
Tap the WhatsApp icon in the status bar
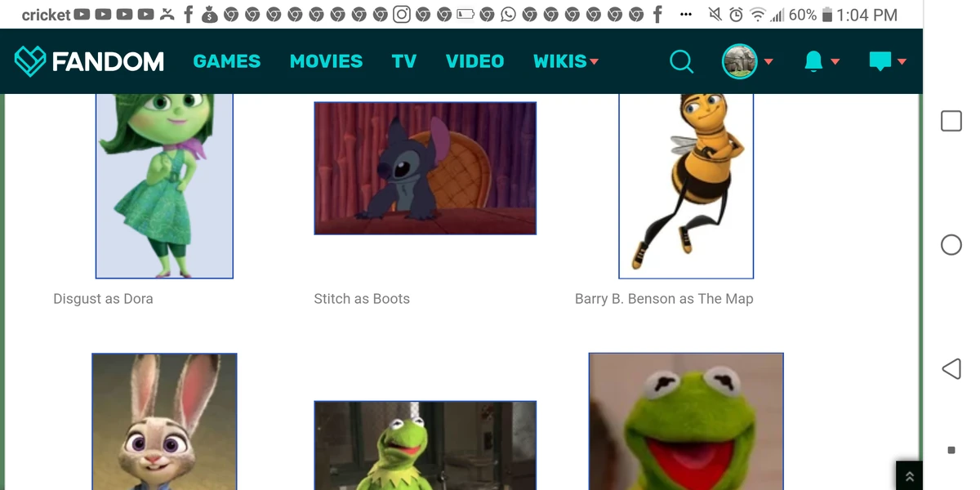tap(507, 14)
